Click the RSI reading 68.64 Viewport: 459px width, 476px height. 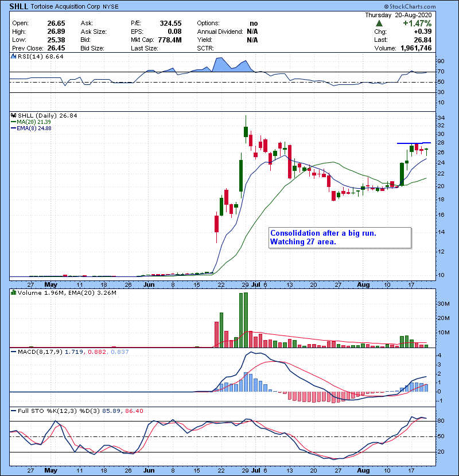(x=55, y=56)
